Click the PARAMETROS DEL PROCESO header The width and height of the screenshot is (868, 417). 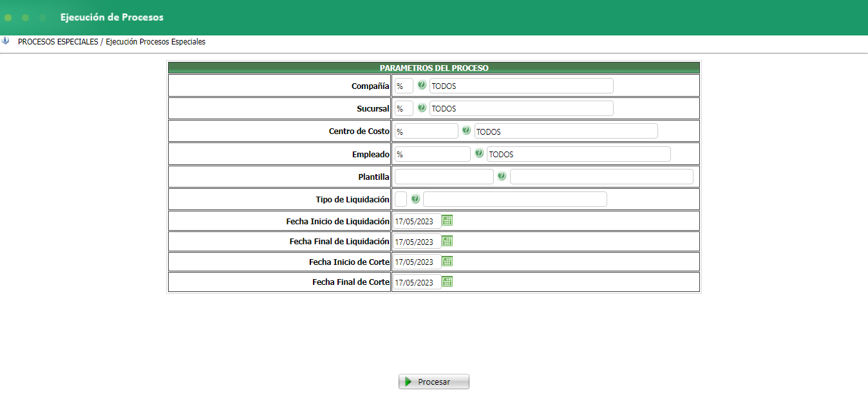point(434,68)
